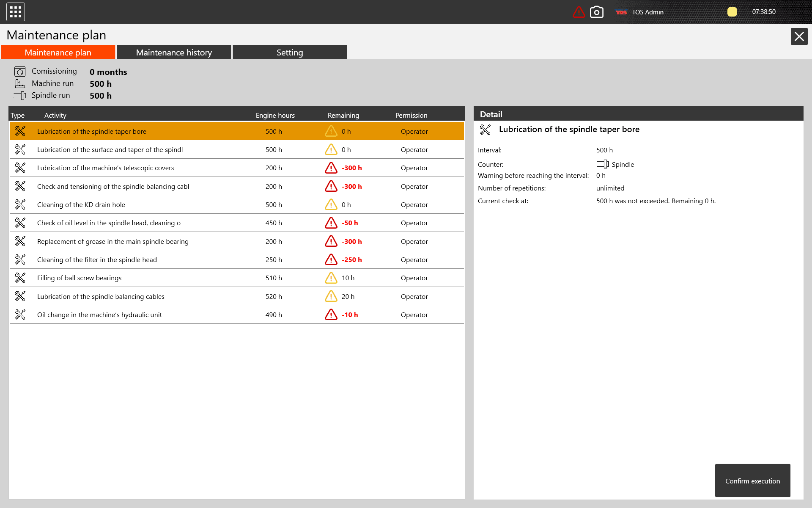The width and height of the screenshot is (812, 508).
Task: Click the TOS Admin user label
Action: coord(647,12)
